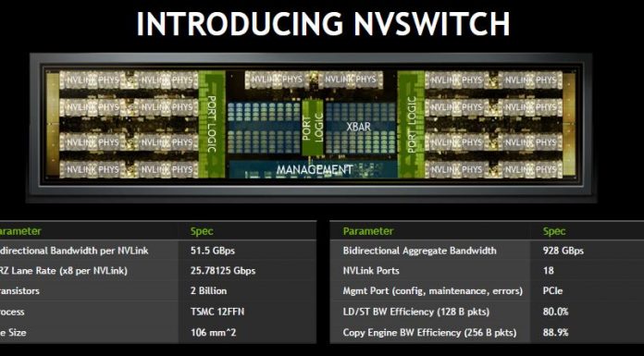
Task: Click the "Parameter" header above Bidirectional Aggregate Bandwidth
Action: [x=368, y=231]
